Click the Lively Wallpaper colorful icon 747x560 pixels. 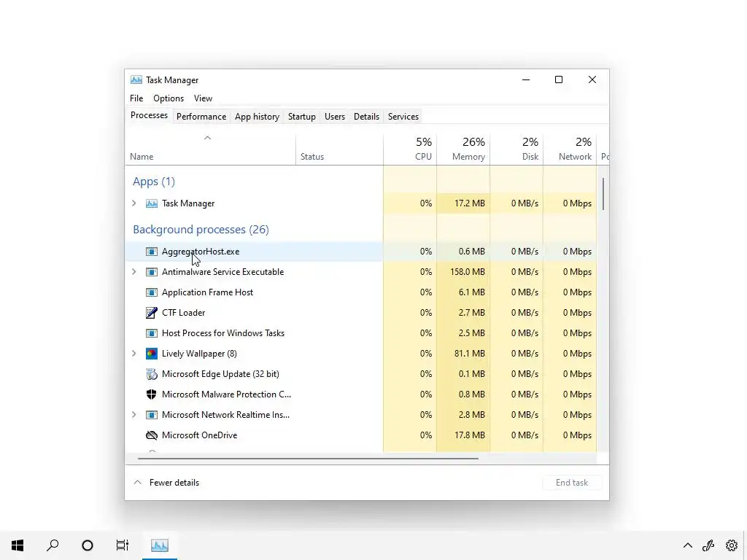152,354
